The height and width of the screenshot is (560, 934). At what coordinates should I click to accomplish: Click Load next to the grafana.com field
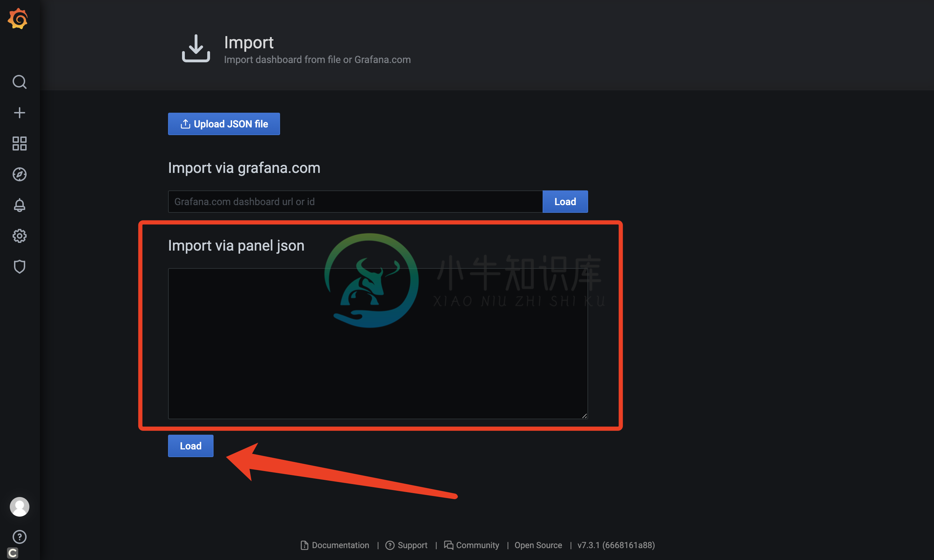pyautogui.click(x=565, y=202)
